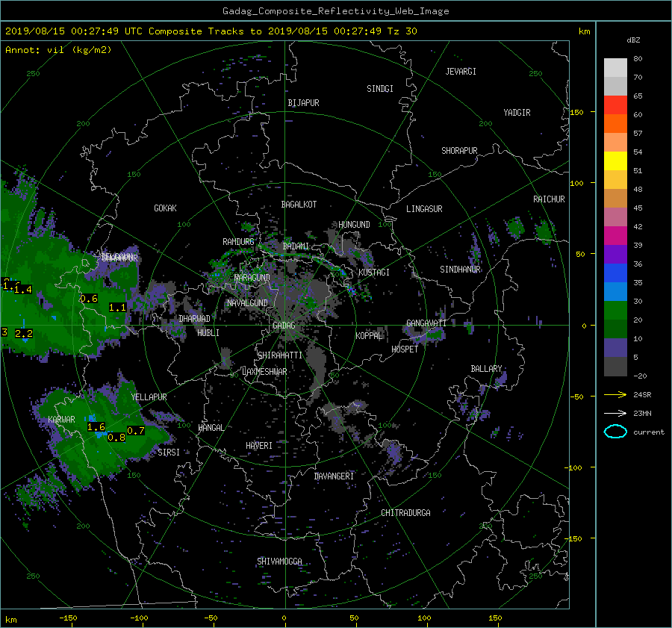Click the white 23MN arrow legend
This screenshot has height=628, width=672.
point(615,413)
